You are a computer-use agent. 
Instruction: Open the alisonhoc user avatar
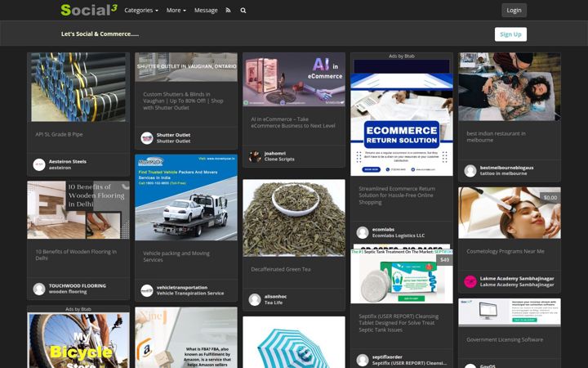coord(255,299)
